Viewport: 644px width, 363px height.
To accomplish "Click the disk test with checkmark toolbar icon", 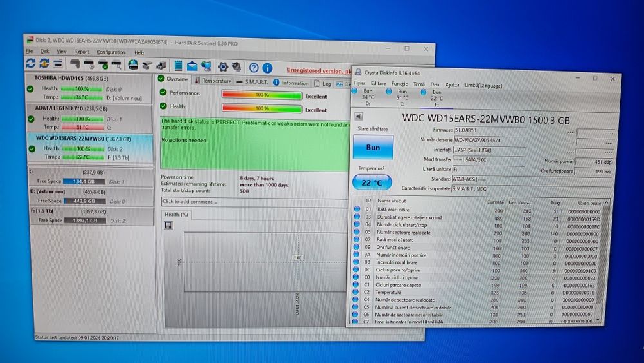I will point(102,64).
